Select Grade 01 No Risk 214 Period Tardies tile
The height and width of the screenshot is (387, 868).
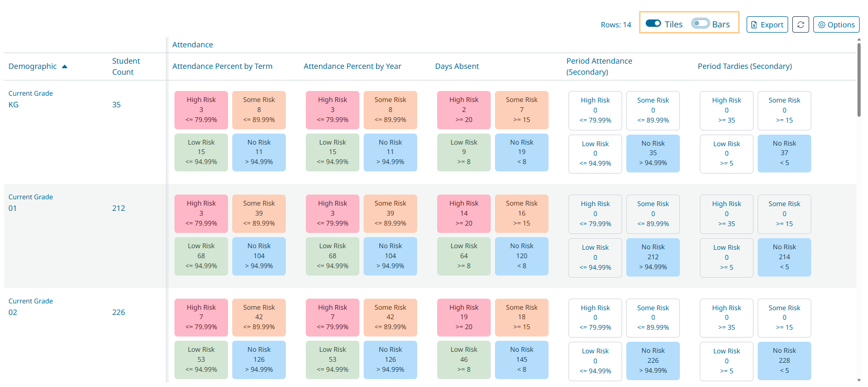pyautogui.click(x=784, y=257)
